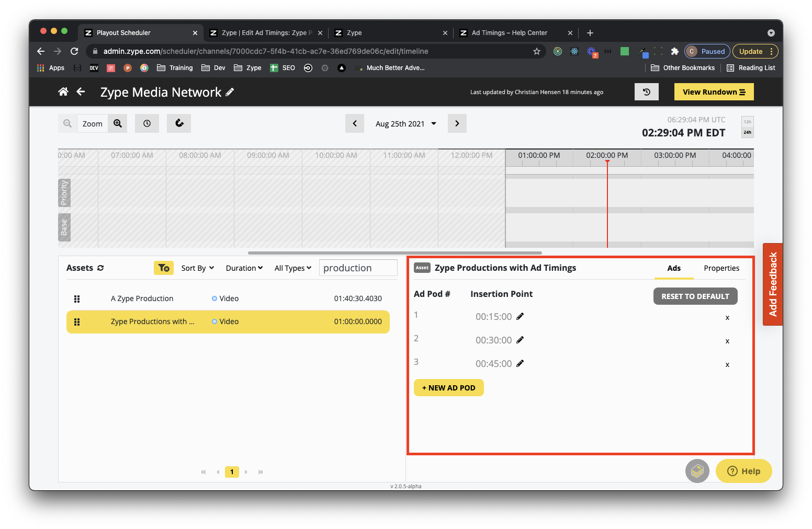812x529 pixels.
Task: Go to next page of assets
Action: 246,472
